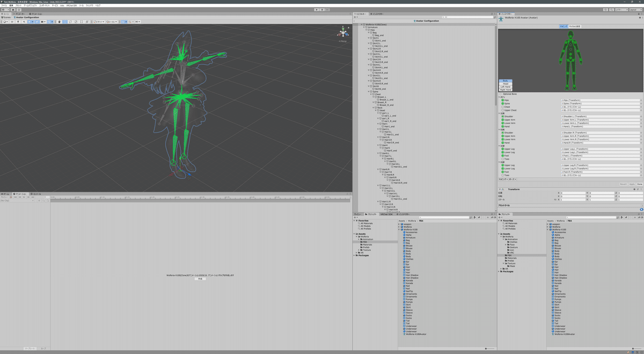Screen dimensions: 644x354
Task: Select Body in avatar mapping view
Action: point(506,81)
